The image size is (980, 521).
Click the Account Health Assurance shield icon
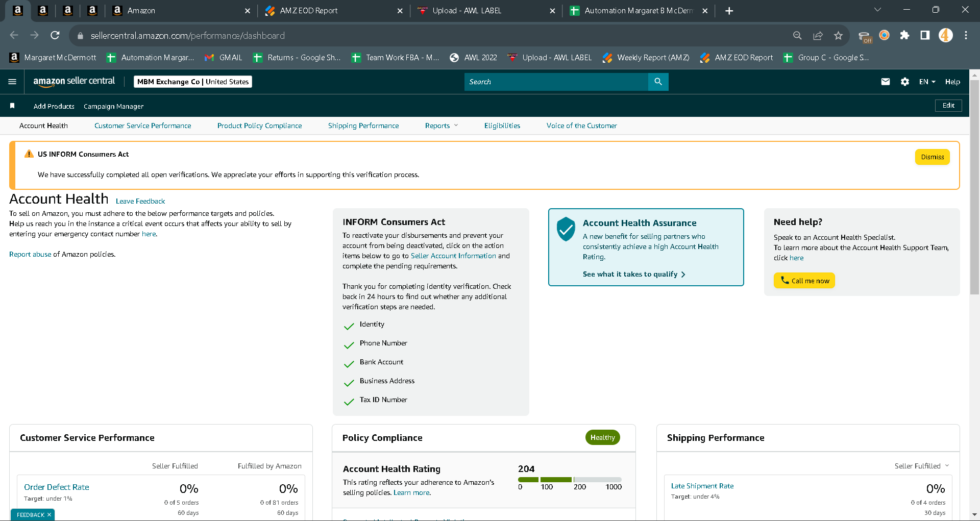(x=566, y=229)
